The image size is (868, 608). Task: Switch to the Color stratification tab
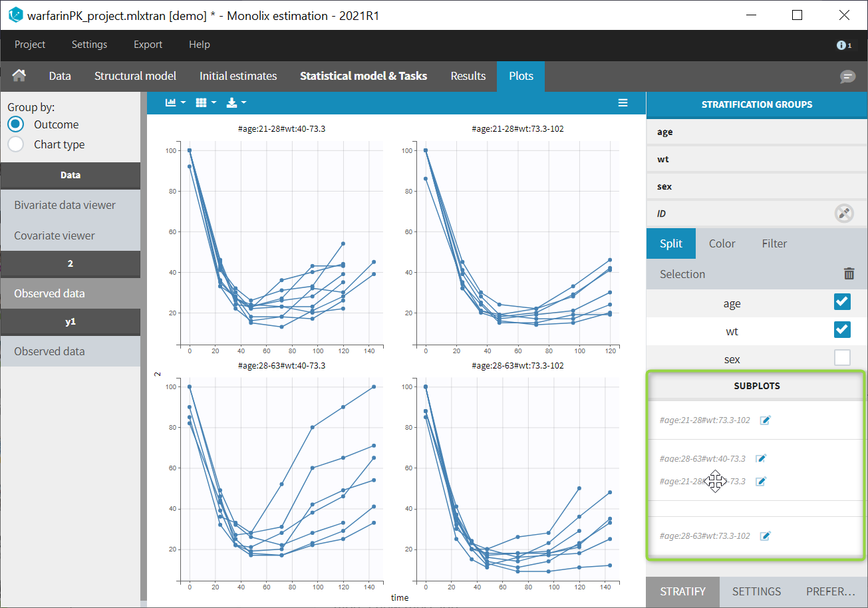(x=722, y=243)
